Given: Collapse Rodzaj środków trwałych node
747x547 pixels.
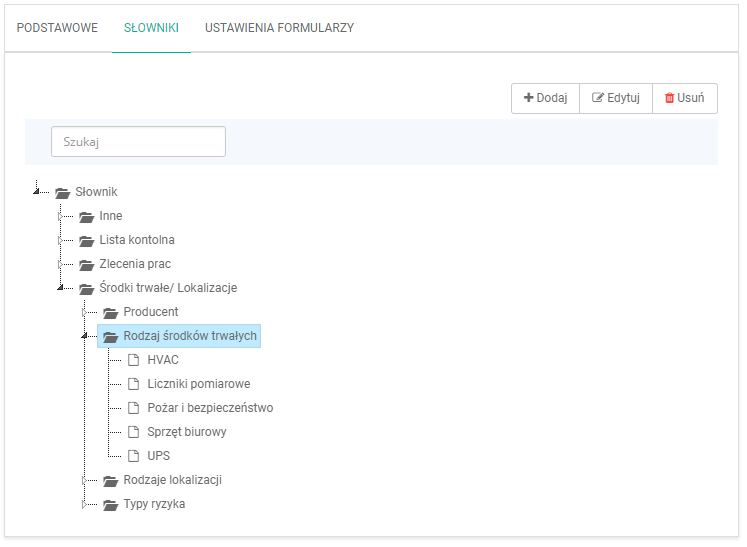Looking at the screenshot, I should click(x=84, y=335).
